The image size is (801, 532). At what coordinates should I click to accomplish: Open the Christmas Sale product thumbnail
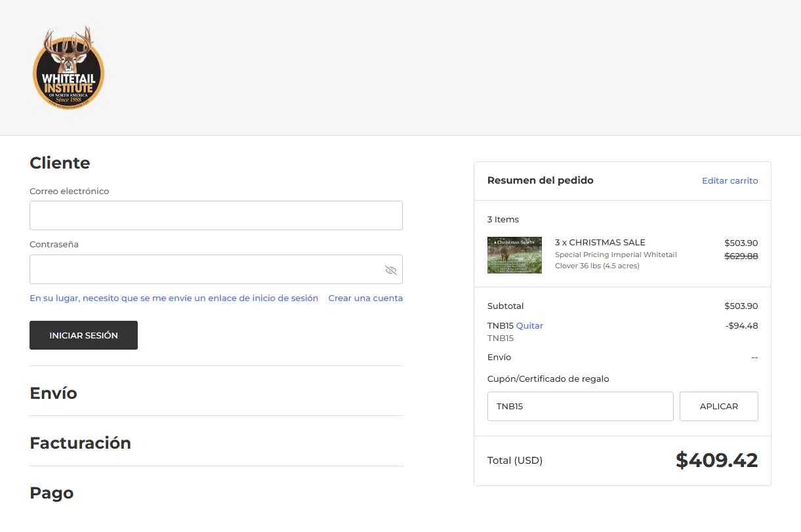[x=514, y=255]
